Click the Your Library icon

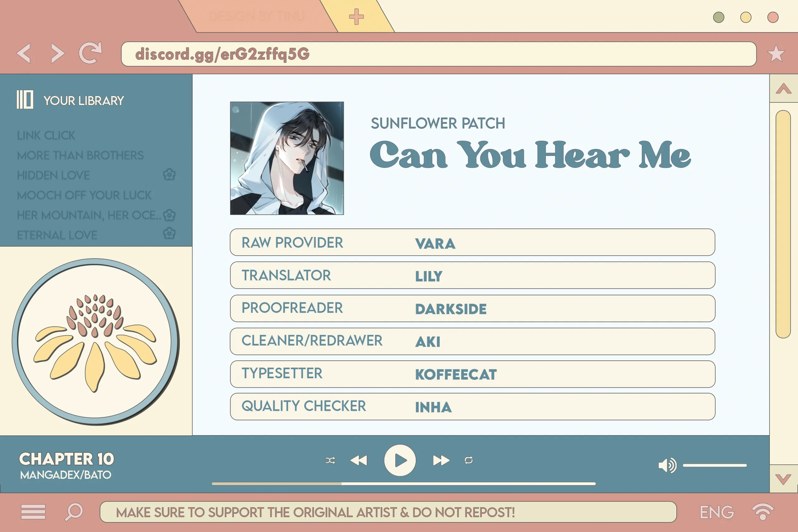point(25,99)
